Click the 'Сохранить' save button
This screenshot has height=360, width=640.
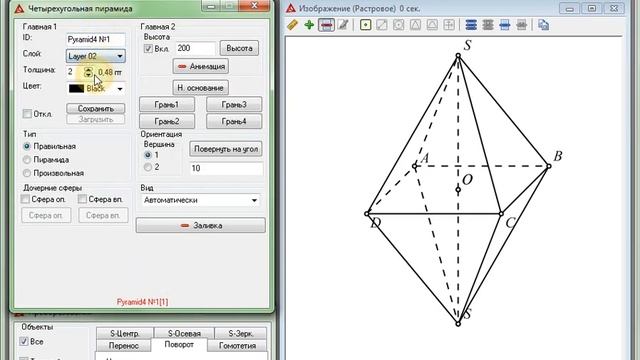click(x=96, y=109)
